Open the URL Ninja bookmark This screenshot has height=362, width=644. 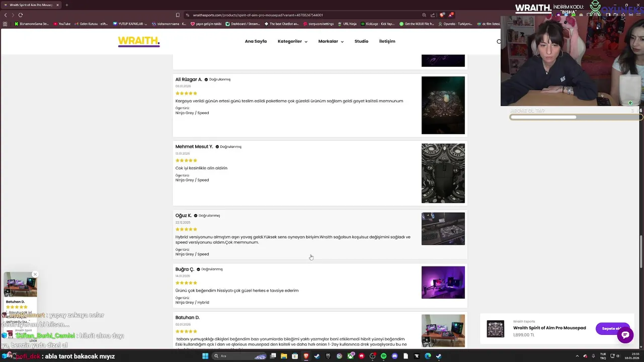click(x=347, y=24)
